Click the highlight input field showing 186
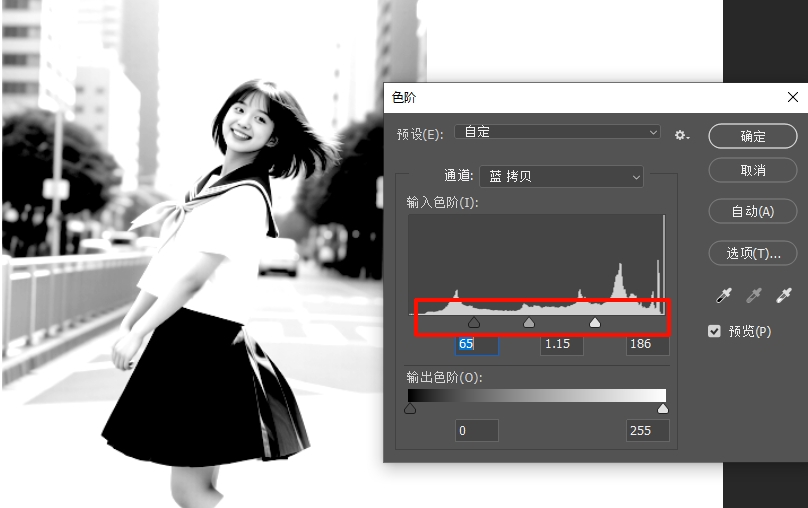 pos(648,344)
